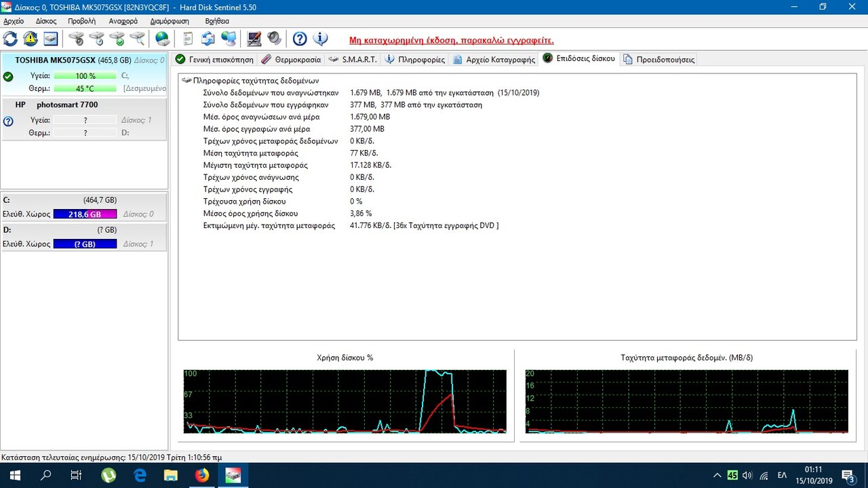
Task: Click the refresh icon with yellow warning sign
Action: 31,39
